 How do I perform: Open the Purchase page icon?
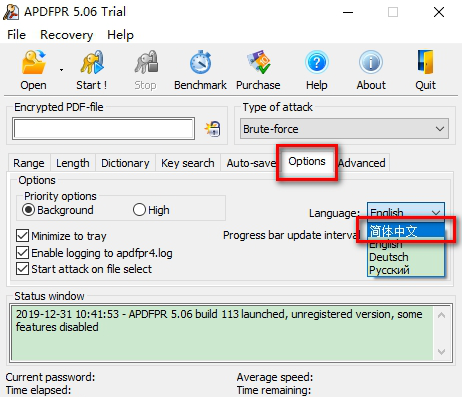click(259, 62)
